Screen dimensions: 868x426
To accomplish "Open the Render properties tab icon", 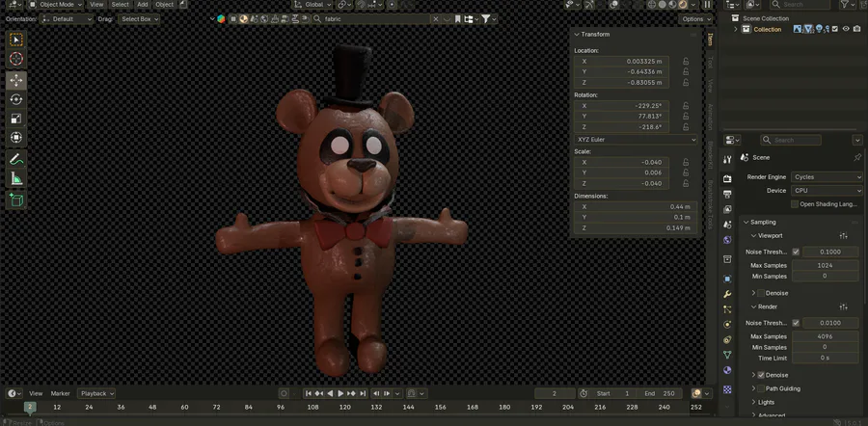I will click(727, 178).
